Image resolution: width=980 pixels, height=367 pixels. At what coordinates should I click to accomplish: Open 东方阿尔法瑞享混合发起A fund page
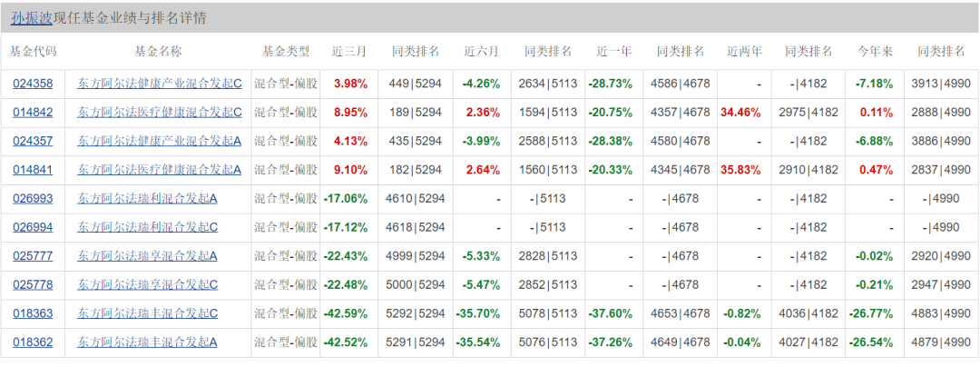[x=148, y=255]
